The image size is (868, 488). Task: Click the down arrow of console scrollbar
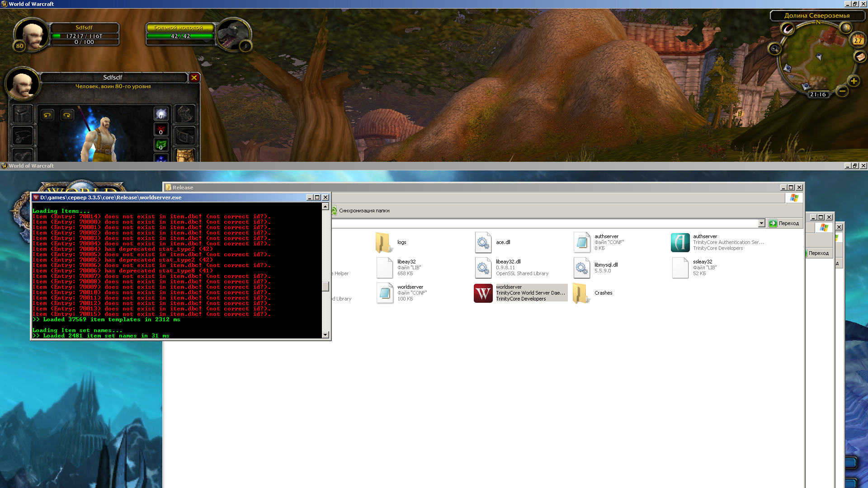click(x=325, y=335)
